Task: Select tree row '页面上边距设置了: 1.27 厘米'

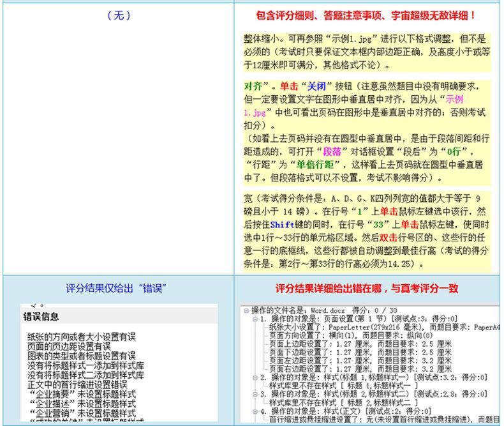Action: tap(360, 344)
